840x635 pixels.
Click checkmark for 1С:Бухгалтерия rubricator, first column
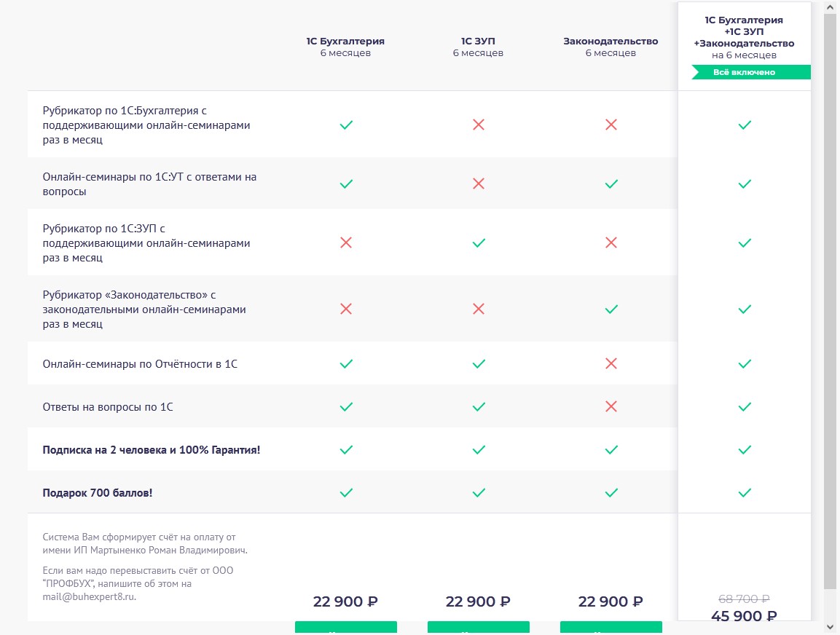point(346,125)
